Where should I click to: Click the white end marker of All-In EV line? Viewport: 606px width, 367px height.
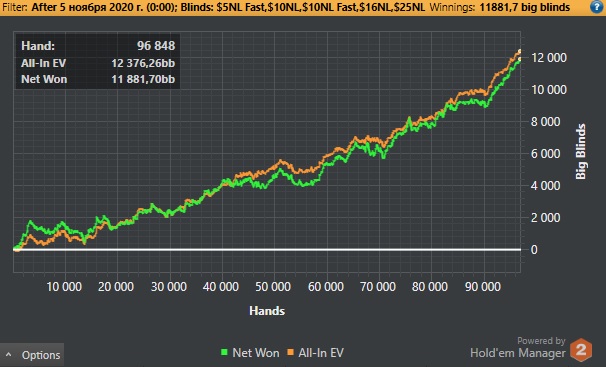[x=520, y=51]
